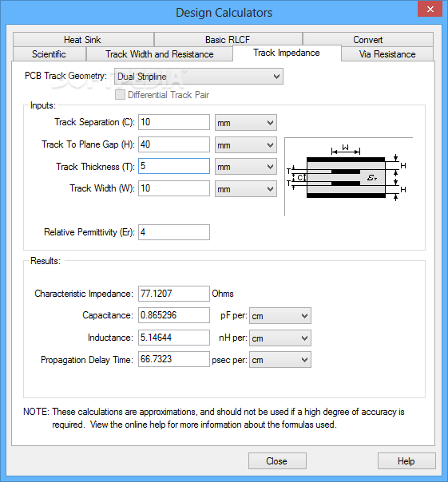Open Track Width and Resistance tab
The image size is (448, 482).
coord(160,54)
